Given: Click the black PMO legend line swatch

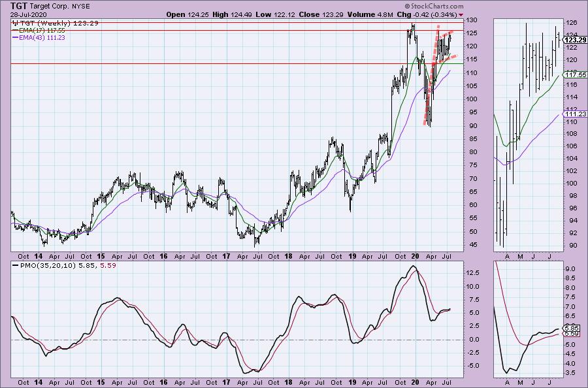Looking at the screenshot, I should pos(14,265).
